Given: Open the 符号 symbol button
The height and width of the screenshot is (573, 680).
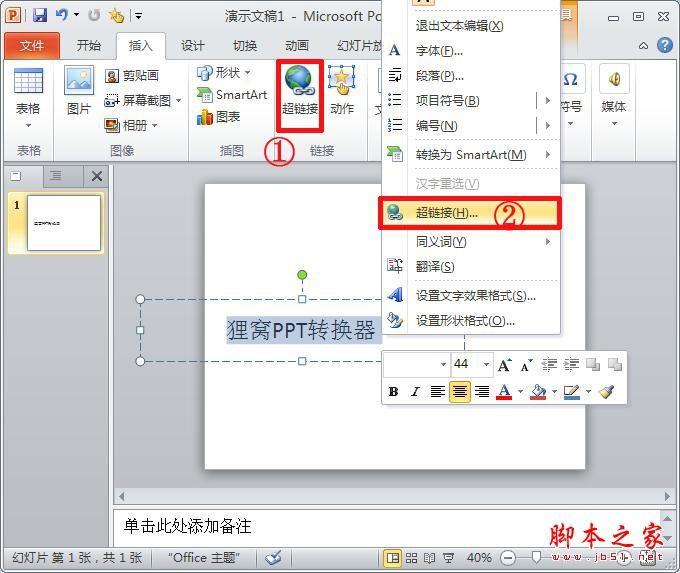Looking at the screenshot, I should coord(571,95).
